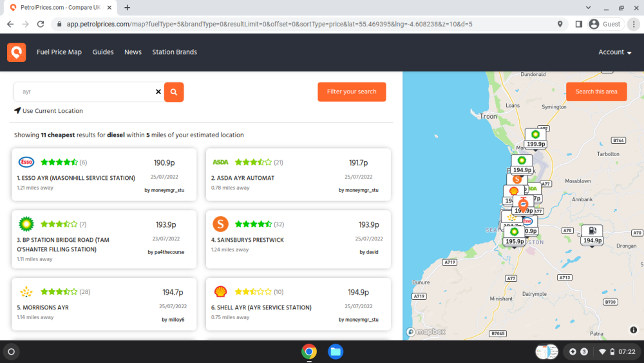Open the Station Brands menu item
Image resolution: width=644 pixels, height=363 pixels.
(175, 52)
